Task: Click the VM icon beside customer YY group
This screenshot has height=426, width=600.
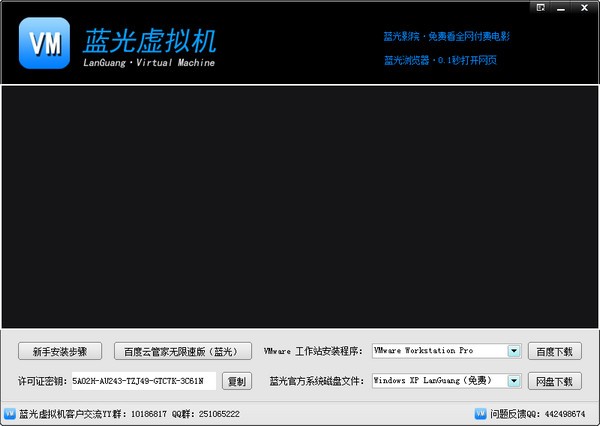Action: [10, 413]
